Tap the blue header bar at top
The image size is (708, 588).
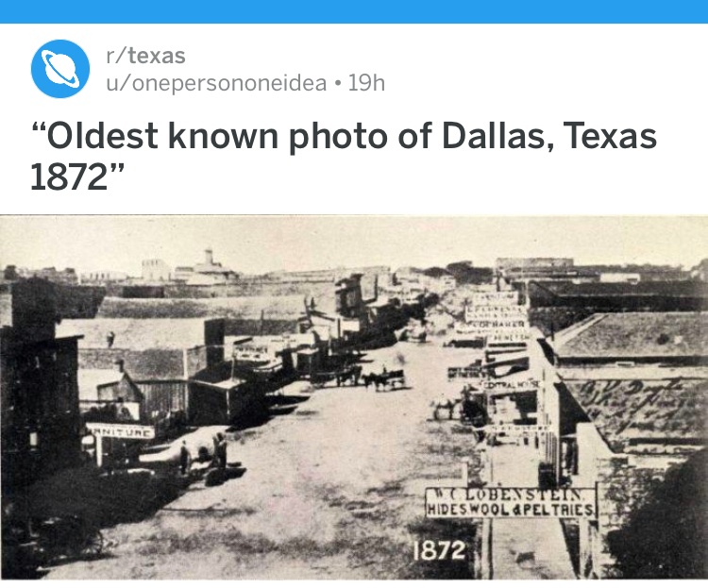click(354, 11)
